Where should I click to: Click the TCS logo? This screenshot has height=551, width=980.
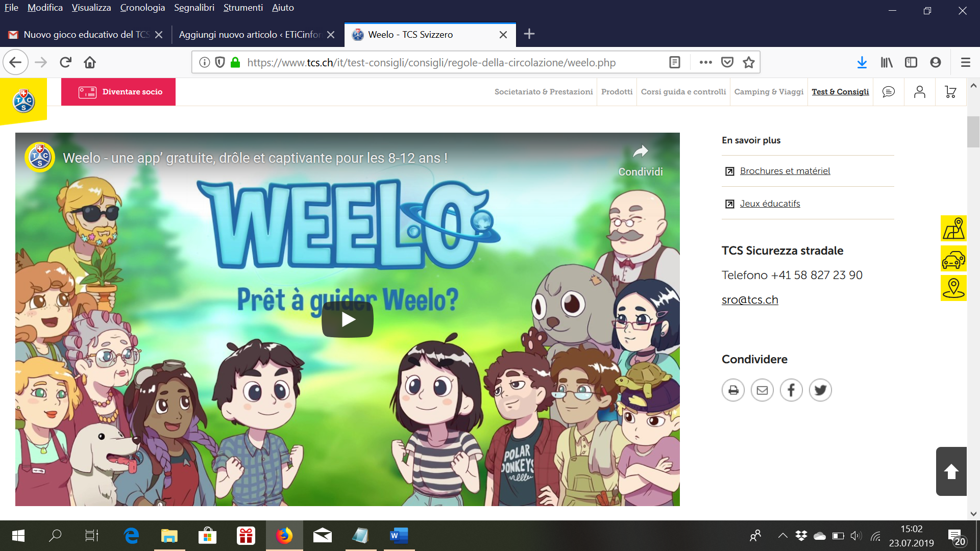click(23, 101)
